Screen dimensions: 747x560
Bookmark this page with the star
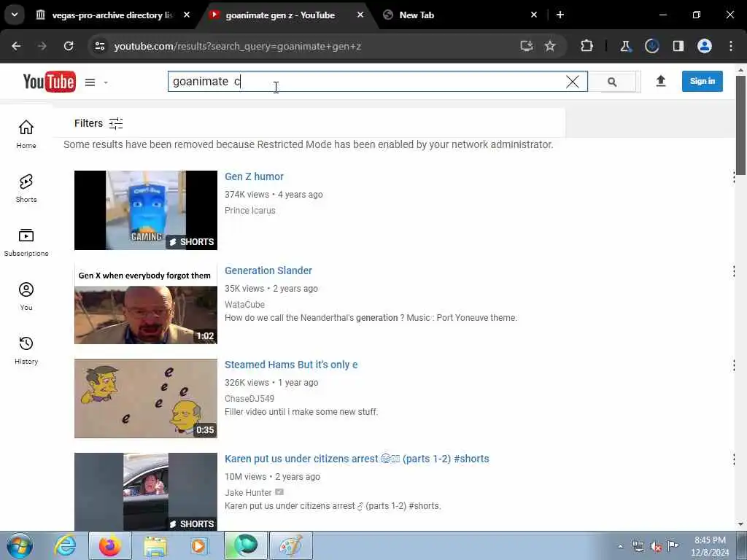coord(550,46)
